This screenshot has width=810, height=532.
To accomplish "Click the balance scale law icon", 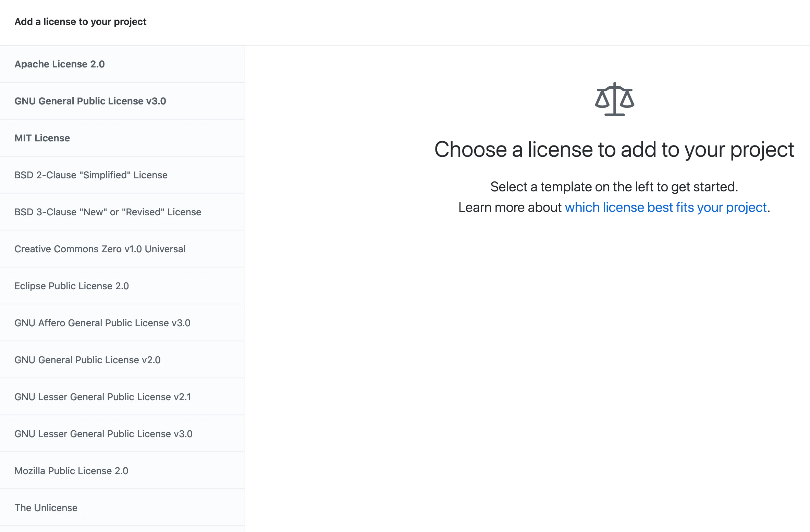I will tap(614, 99).
